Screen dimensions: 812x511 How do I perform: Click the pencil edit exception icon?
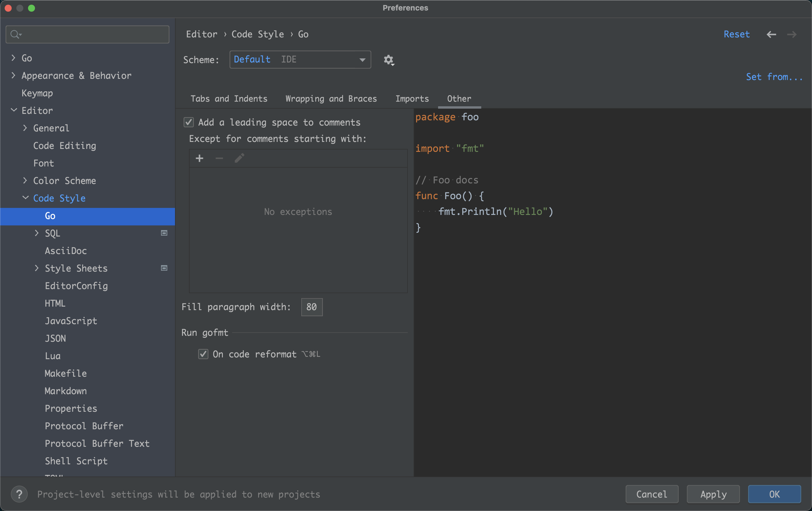pos(239,158)
